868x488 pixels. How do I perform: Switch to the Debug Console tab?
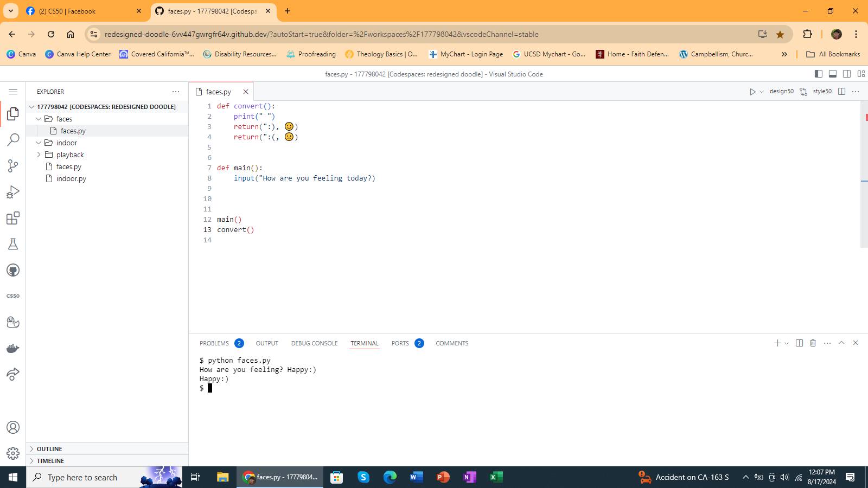[314, 343]
